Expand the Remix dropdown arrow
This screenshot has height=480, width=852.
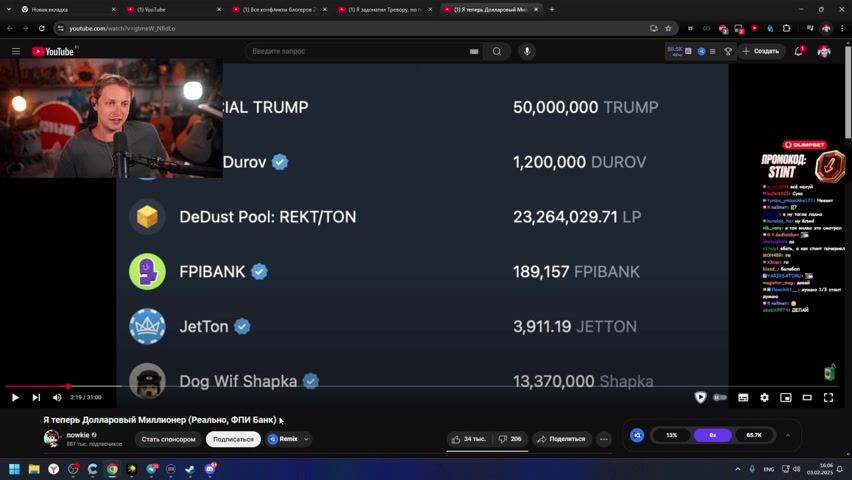pyautogui.click(x=306, y=439)
